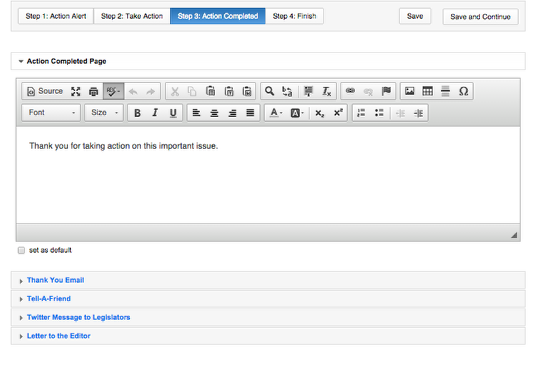Open the Find magnifier tool

tap(269, 91)
